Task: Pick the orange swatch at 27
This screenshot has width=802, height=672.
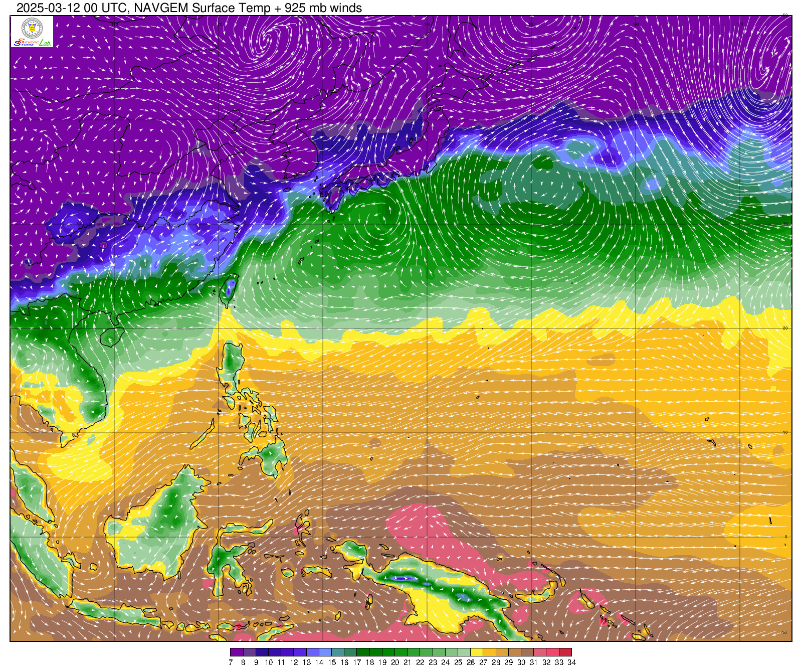Action: pos(489,652)
